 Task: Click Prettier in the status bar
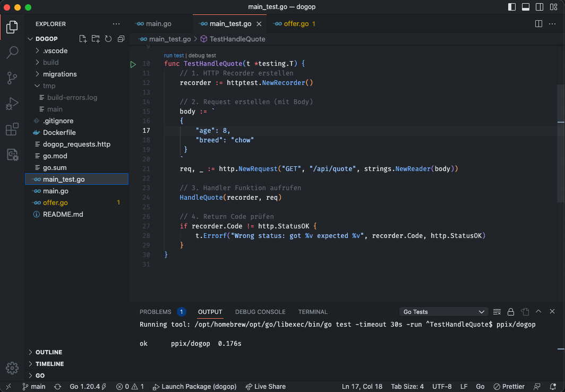tap(509, 387)
